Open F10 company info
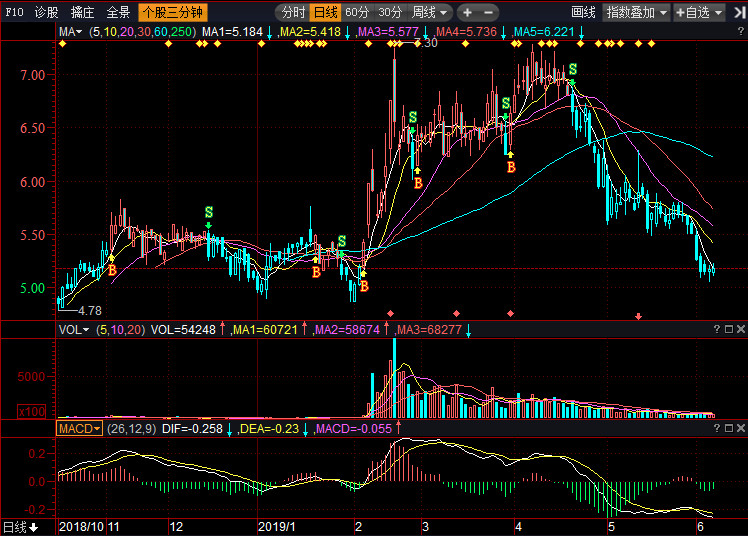The height and width of the screenshot is (536, 748). click(x=14, y=12)
